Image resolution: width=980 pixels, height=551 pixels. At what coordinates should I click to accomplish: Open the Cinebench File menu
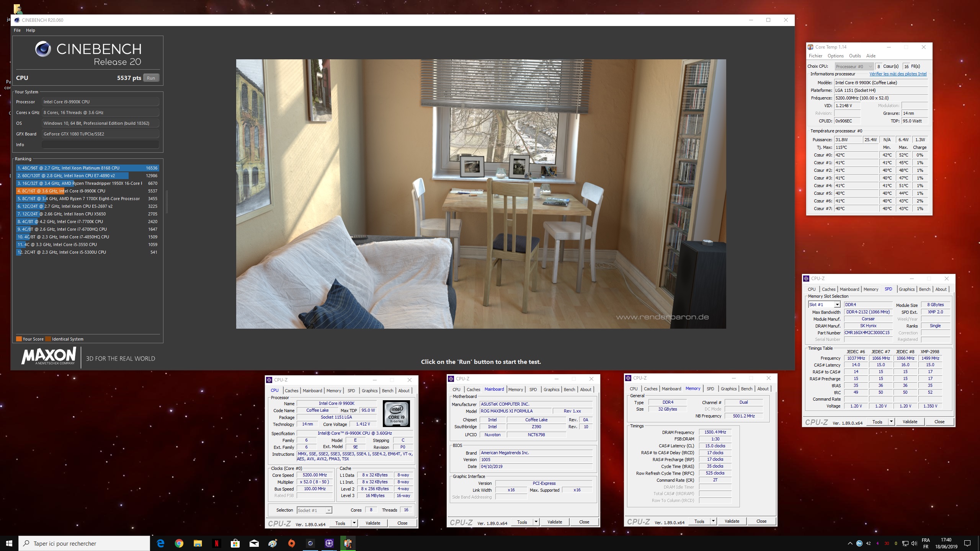17,30
